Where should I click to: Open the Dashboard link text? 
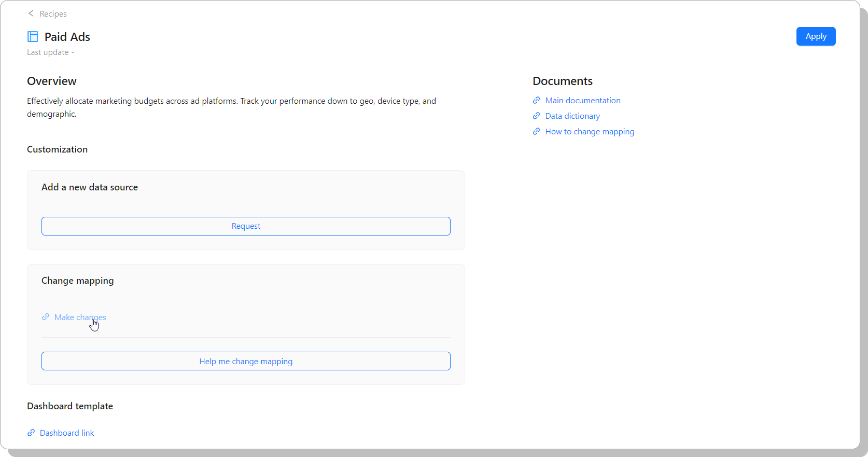point(67,433)
